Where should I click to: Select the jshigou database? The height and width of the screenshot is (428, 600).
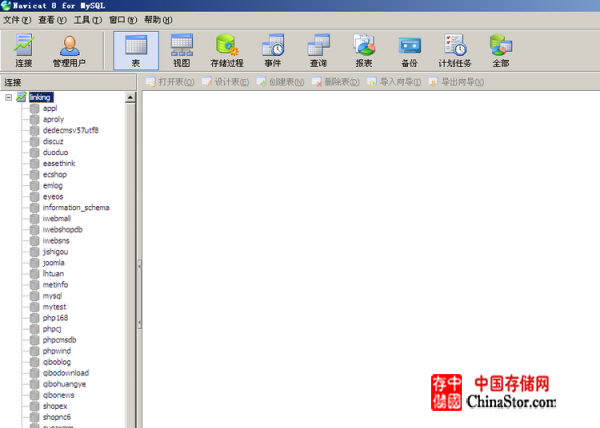[x=55, y=252]
